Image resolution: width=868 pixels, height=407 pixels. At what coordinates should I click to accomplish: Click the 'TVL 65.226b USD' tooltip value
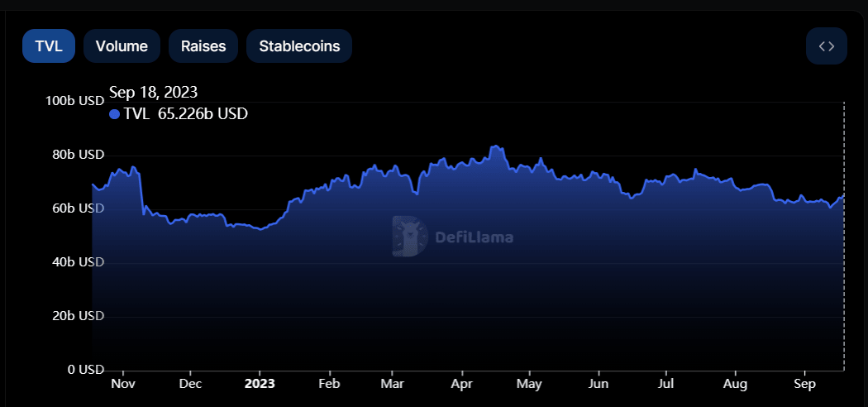tap(185, 114)
